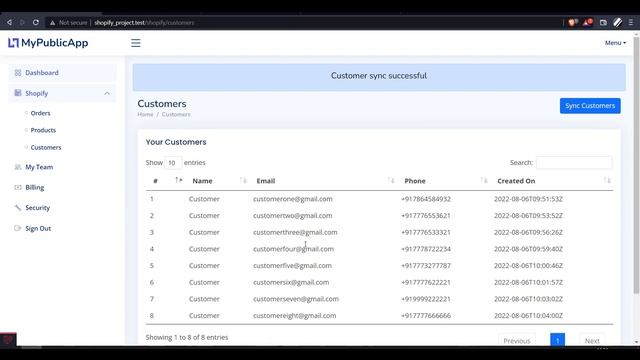Viewport: 640px width, 360px height.
Task: Open Orders under Shopify
Action: 40,113
